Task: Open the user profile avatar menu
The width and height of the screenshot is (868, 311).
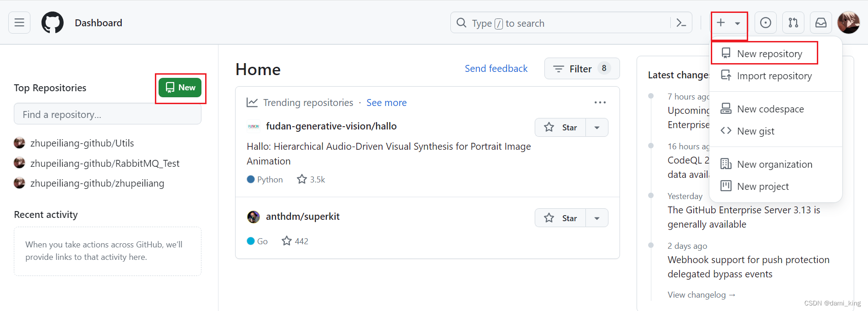Action: tap(849, 23)
